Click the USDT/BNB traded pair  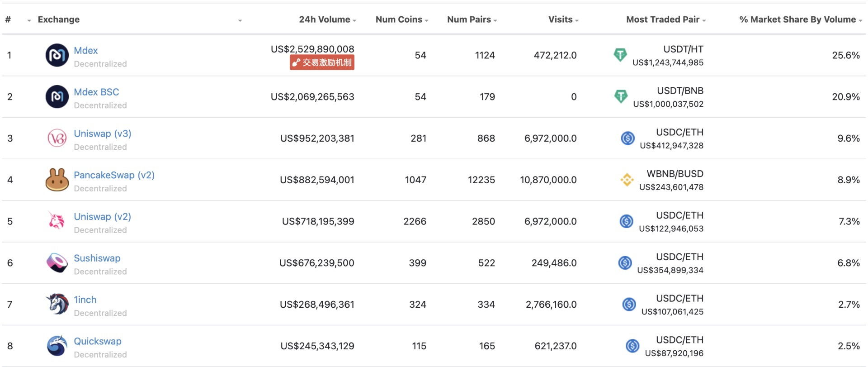pyautogui.click(x=680, y=91)
